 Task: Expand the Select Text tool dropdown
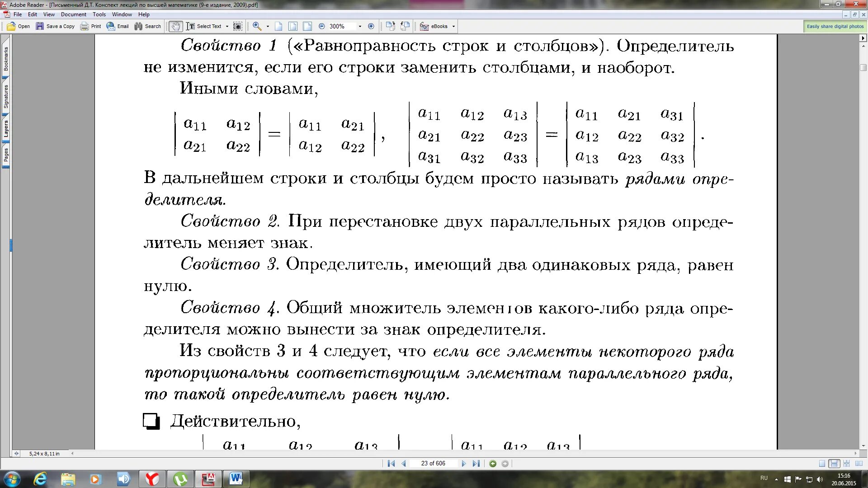(x=227, y=26)
